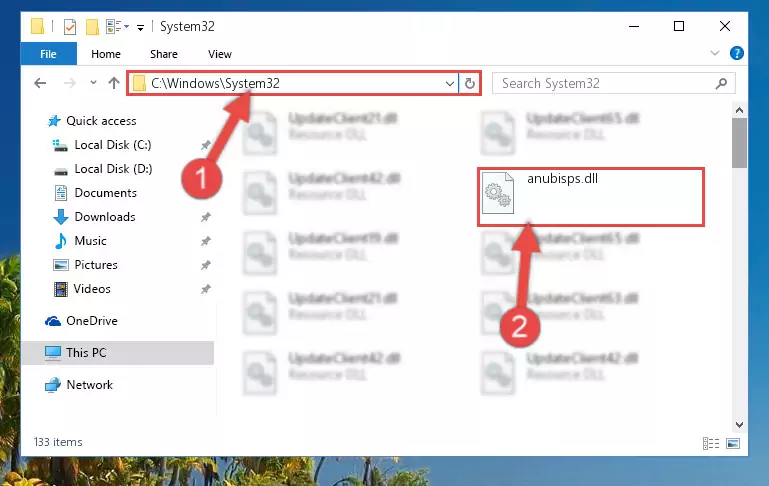Go back with the left arrow
Viewport: 769px width, 486px height.
(x=40, y=83)
